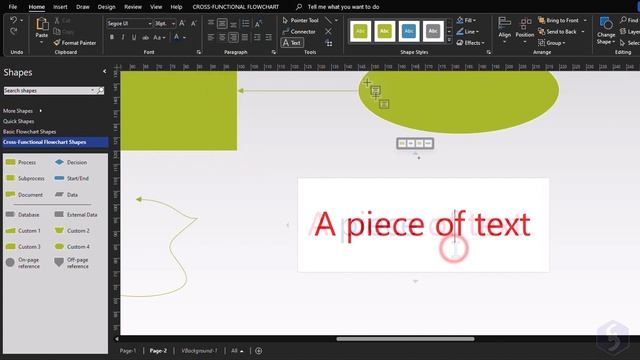
Task: Click the Paste clipboard icon
Action: (x=42, y=24)
